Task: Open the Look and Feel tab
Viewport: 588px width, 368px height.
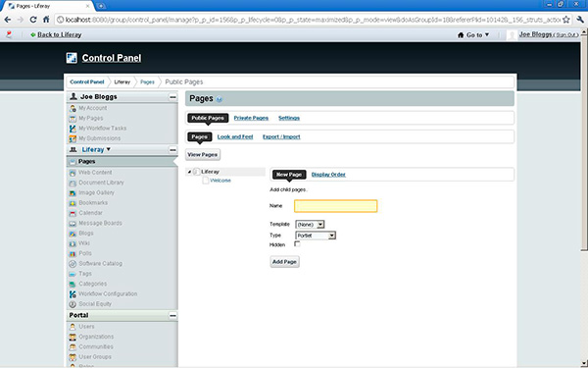Action: click(x=235, y=136)
